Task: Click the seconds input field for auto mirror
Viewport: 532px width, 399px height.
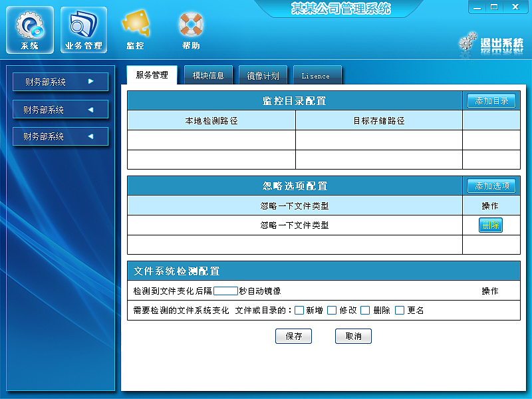Action: click(x=226, y=291)
